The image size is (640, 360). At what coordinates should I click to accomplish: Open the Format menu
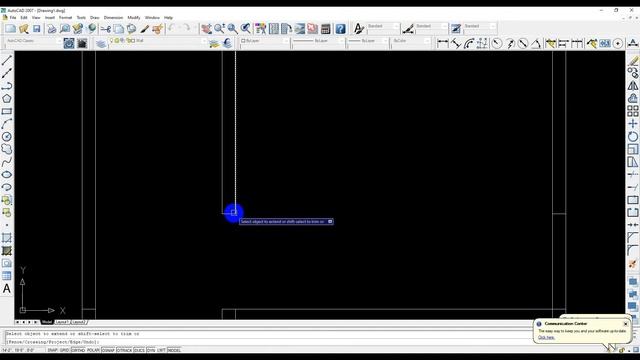click(65, 18)
